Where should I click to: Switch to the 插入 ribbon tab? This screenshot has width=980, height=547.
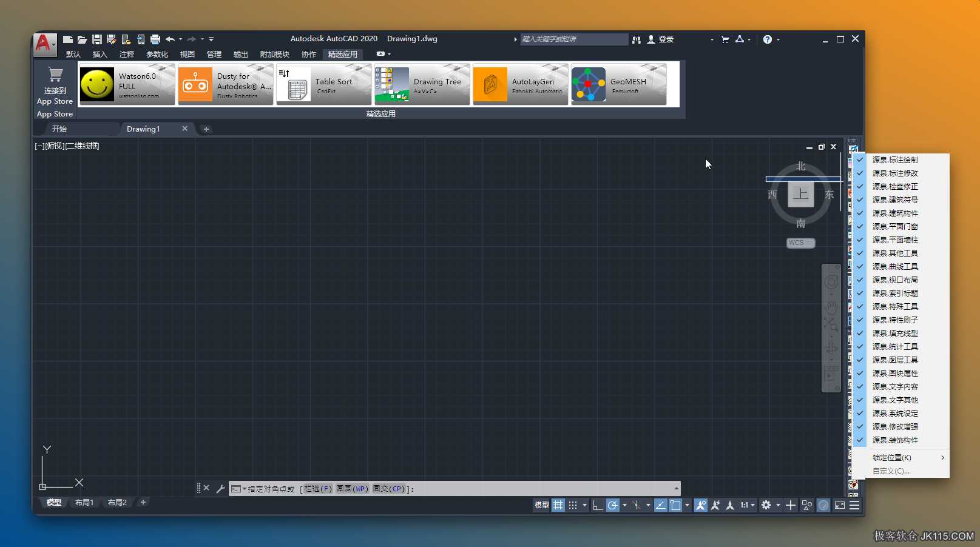point(100,55)
